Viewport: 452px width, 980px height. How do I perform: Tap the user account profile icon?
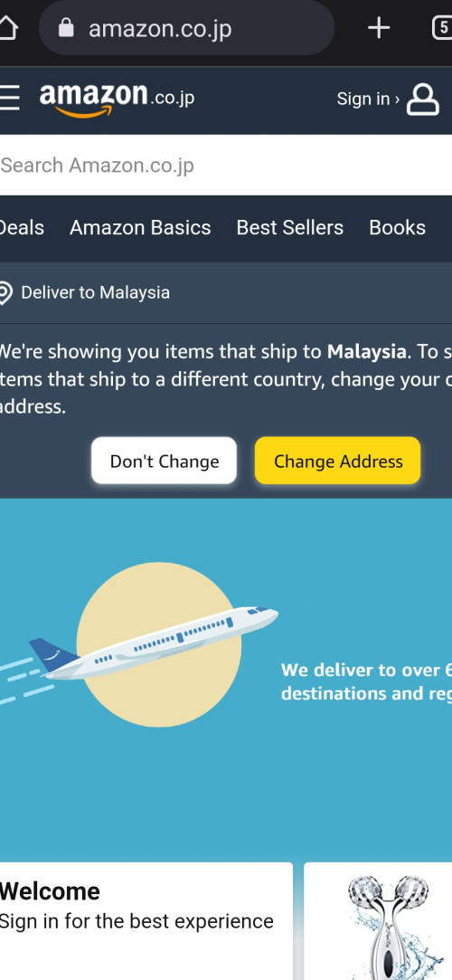[x=423, y=100]
